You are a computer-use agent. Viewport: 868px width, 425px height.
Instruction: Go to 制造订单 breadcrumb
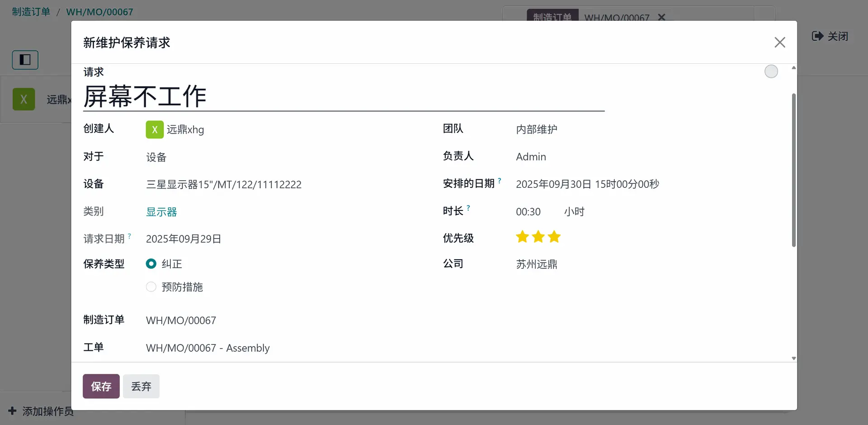pyautogui.click(x=31, y=12)
